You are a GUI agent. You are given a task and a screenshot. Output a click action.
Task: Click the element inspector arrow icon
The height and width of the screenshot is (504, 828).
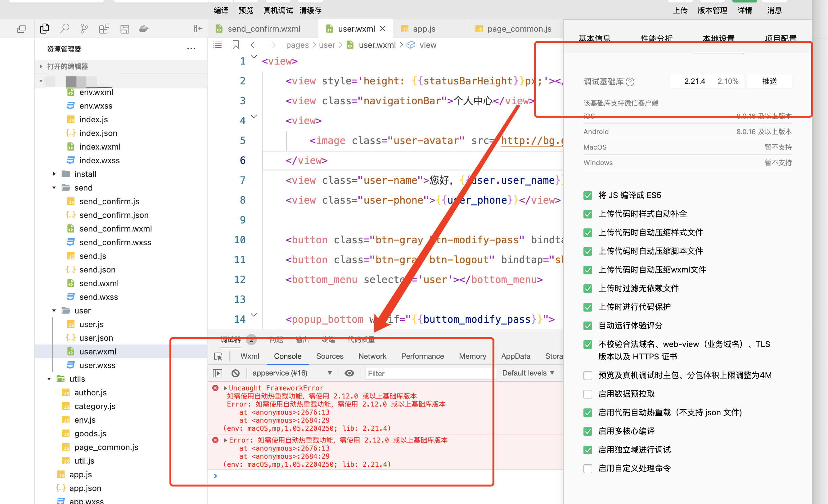pyautogui.click(x=218, y=356)
